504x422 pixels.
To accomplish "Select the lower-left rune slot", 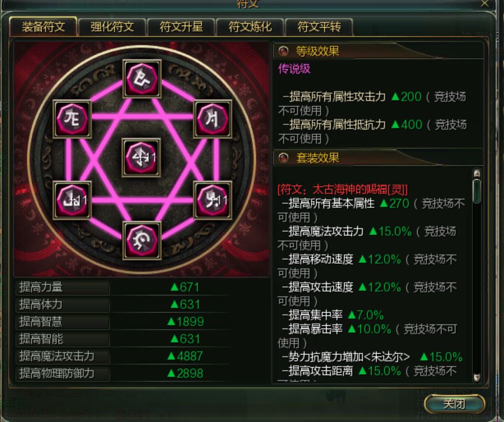I will pyautogui.click(x=72, y=200).
